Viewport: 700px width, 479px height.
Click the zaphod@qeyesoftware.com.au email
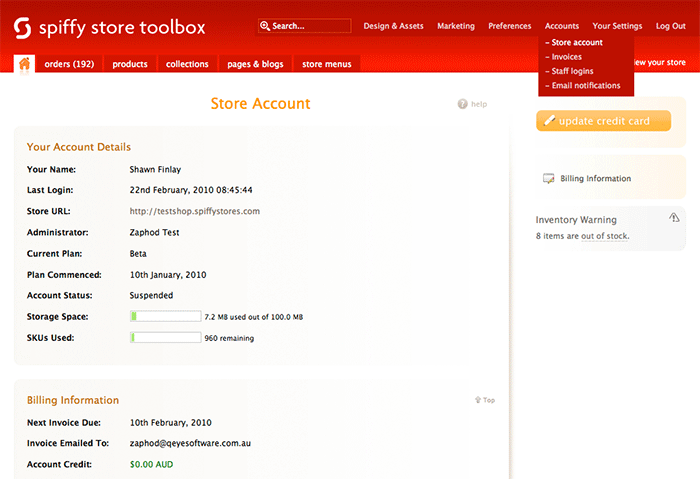click(x=190, y=443)
